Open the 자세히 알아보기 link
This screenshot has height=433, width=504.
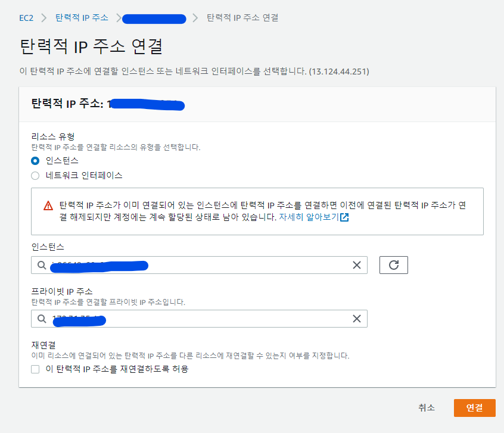pyautogui.click(x=314, y=217)
